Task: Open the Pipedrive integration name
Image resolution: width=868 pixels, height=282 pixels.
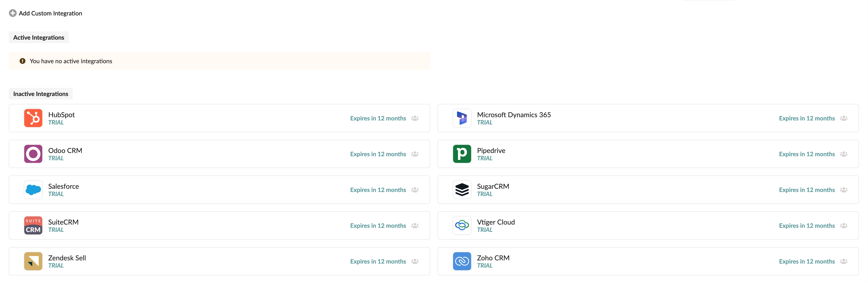Action: pos(491,150)
